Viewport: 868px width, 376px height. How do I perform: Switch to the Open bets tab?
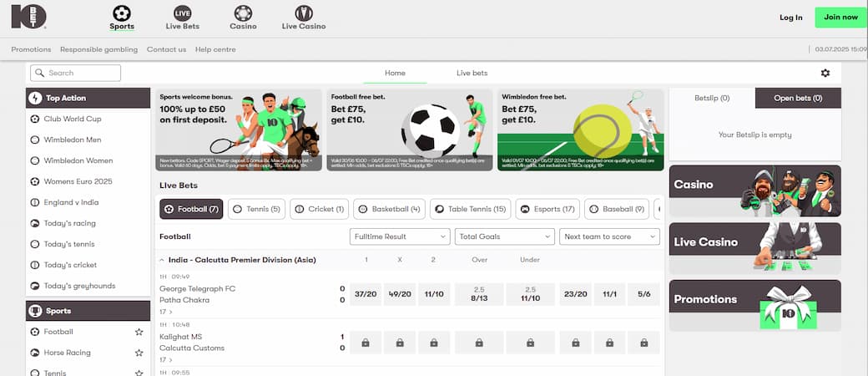pyautogui.click(x=797, y=99)
